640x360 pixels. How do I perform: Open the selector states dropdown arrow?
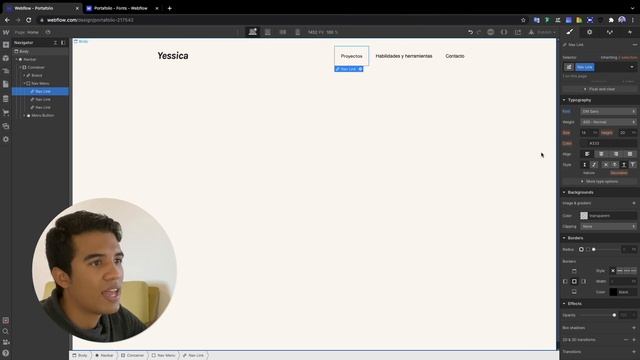[631, 67]
